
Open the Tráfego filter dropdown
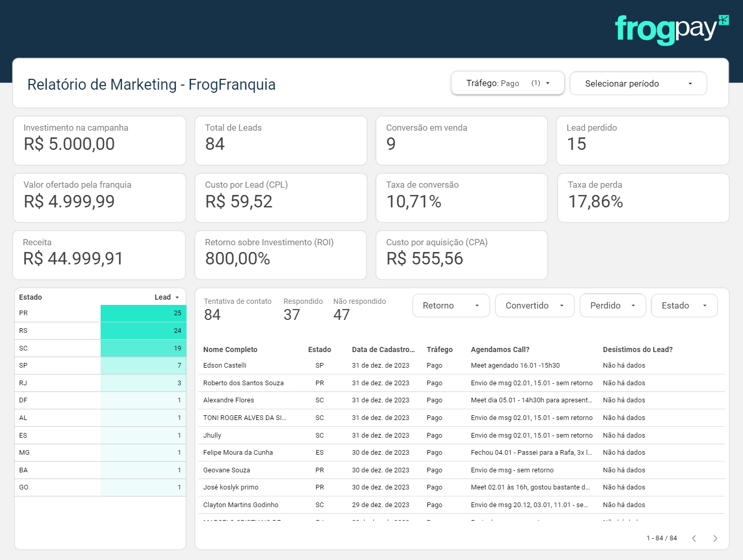coord(508,83)
